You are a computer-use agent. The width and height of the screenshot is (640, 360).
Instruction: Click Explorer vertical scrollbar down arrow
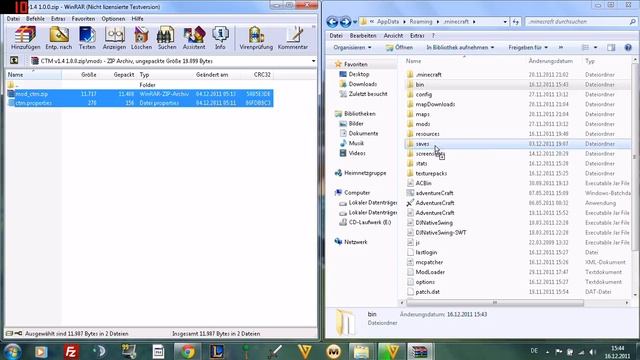[x=635, y=294]
